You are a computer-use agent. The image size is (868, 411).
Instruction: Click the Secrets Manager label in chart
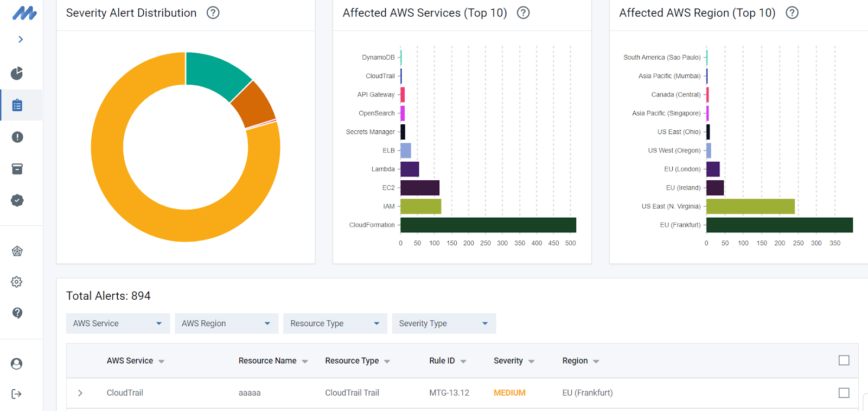[x=371, y=132]
